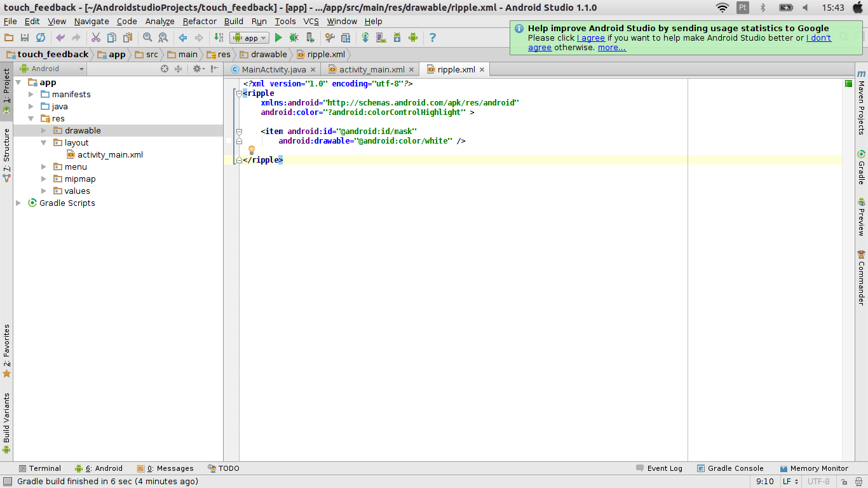Open the AVD Manager icon
The height and width of the screenshot is (488, 868).
click(x=381, y=38)
